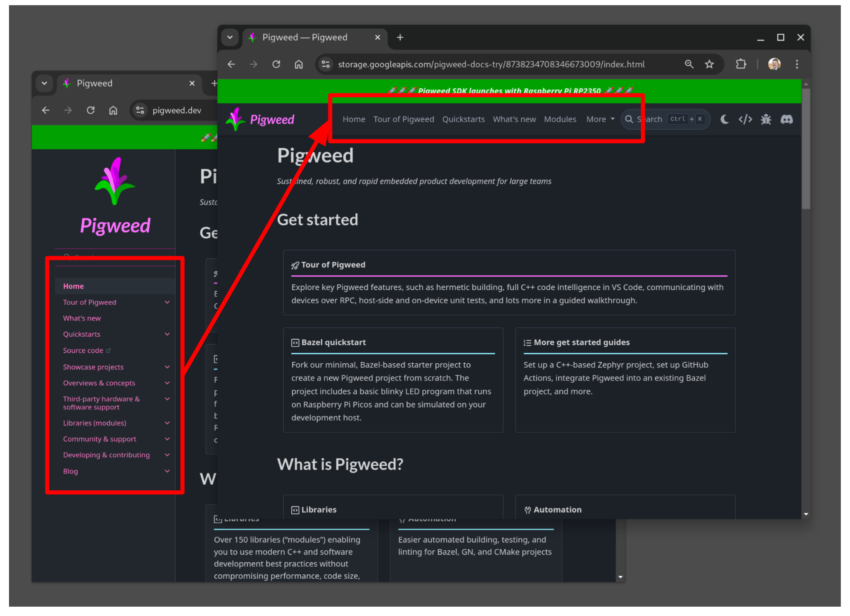850x616 pixels.
Task: Expand Showcase projects sidebar chevron
Action: click(x=167, y=367)
